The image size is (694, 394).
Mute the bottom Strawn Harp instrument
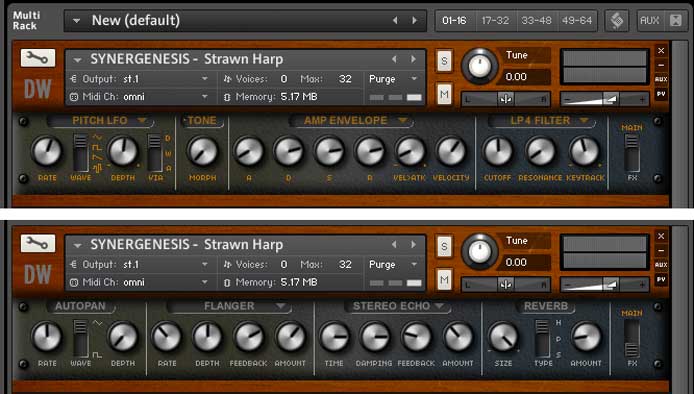click(444, 279)
